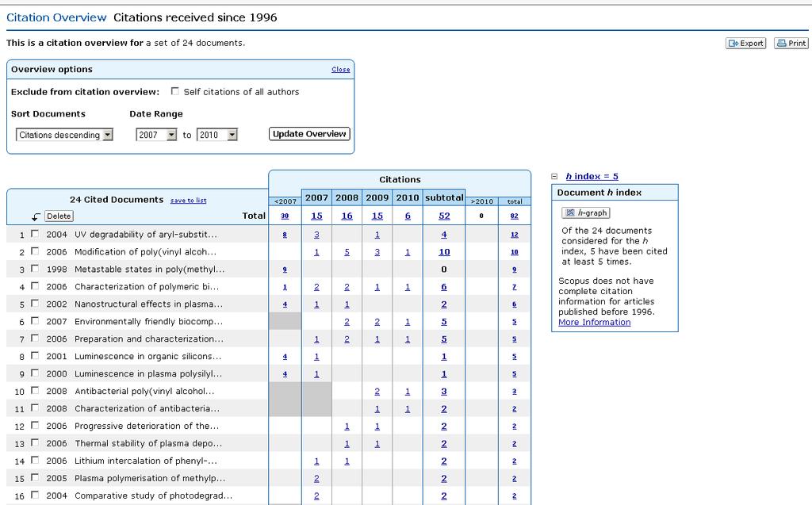Select checkbox for Luminescence in organic silicons

(35, 356)
